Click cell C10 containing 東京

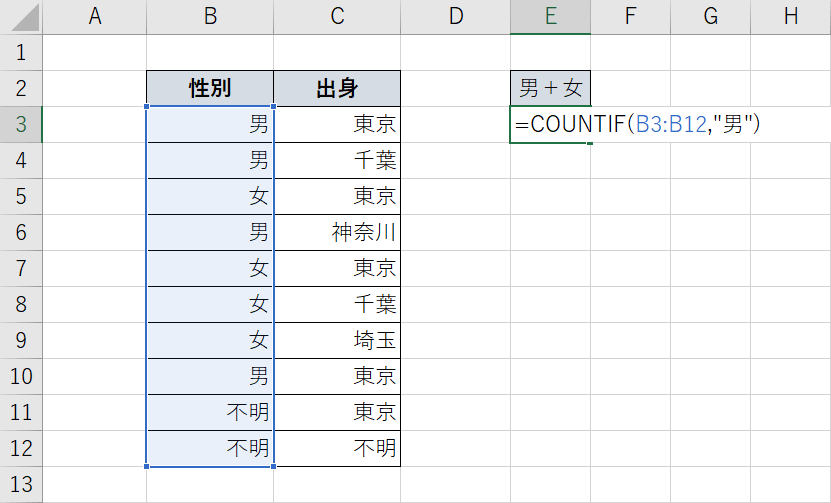click(337, 377)
